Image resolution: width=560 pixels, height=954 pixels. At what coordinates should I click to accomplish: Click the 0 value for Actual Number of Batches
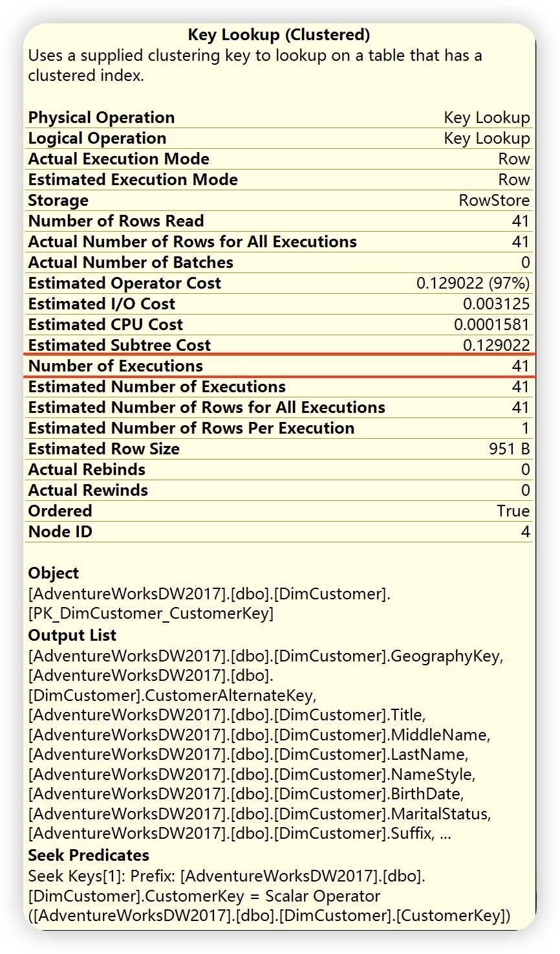point(526,263)
